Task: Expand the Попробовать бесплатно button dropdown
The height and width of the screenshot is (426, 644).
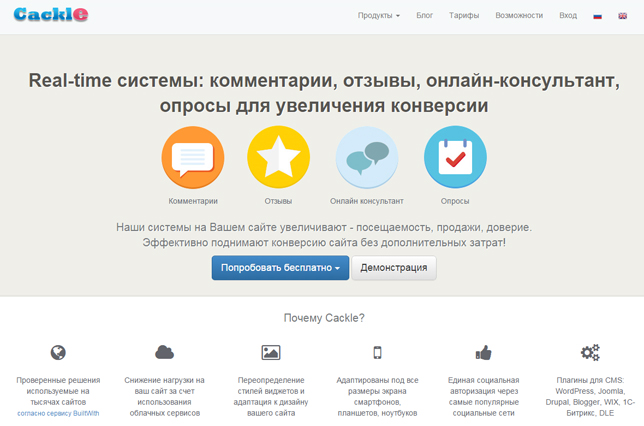Action: pos(280,268)
